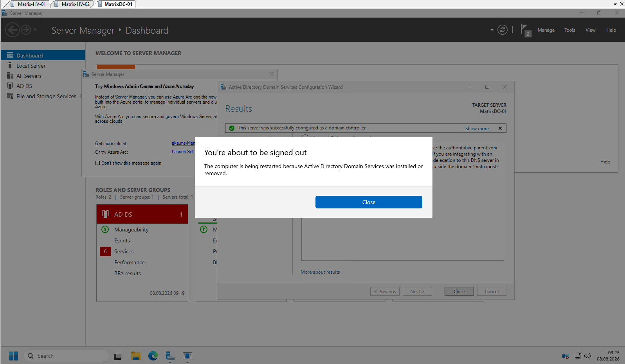Click Close in the AD DS wizard footer

coord(459,291)
